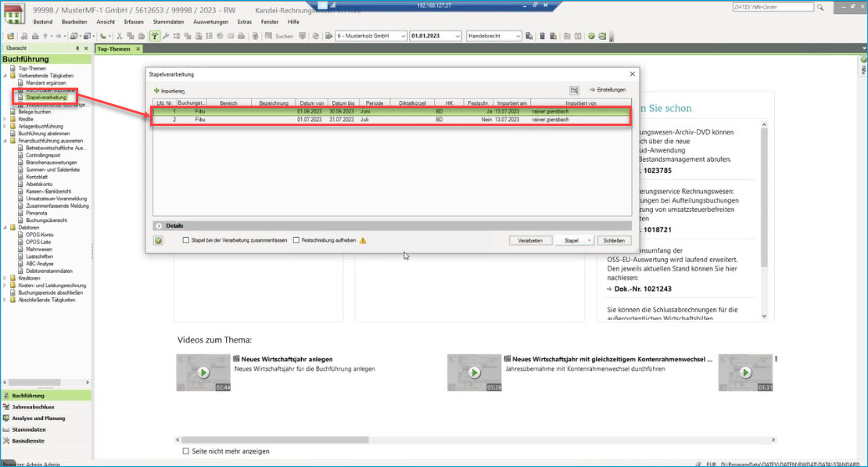This screenshot has height=467, width=868.
Task: Open the Bestand menu
Action: pyautogui.click(x=43, y=22)
